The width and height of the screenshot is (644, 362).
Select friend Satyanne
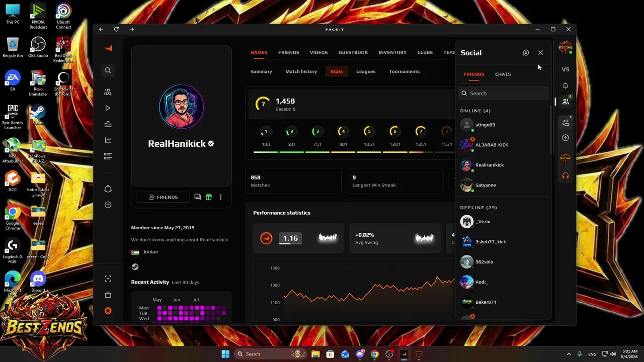[x=504, y=185]
